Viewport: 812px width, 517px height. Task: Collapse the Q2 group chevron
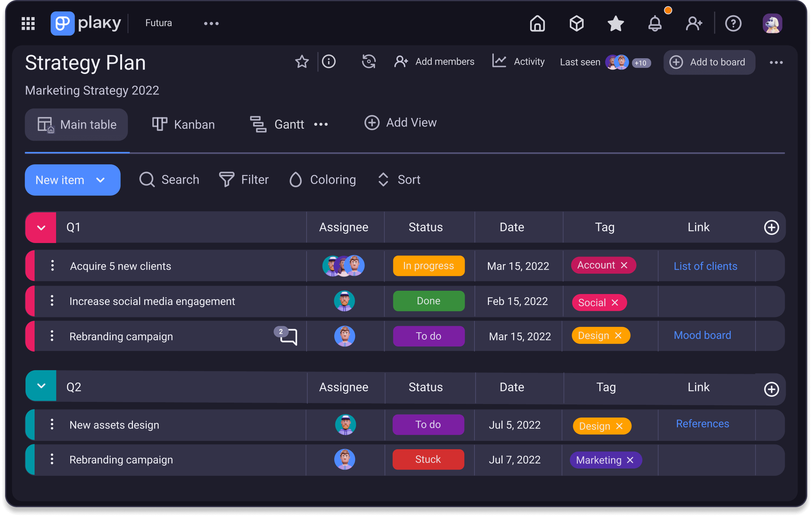click(40, 386)
